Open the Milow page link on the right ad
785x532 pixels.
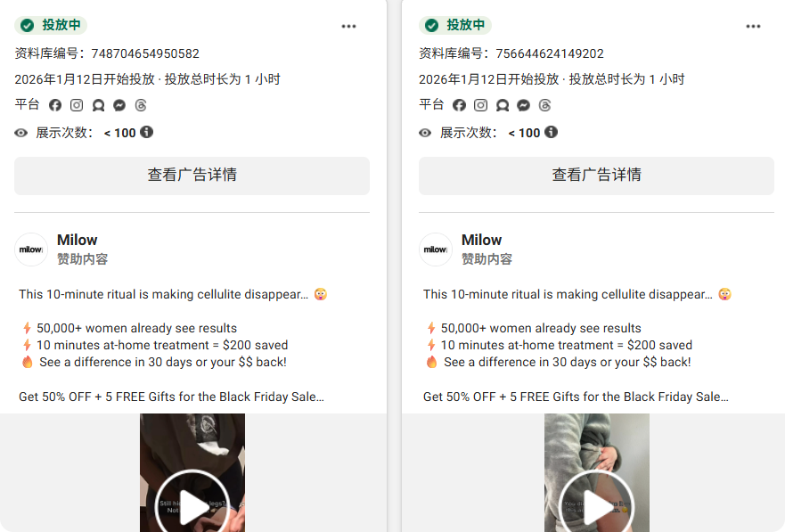(x=481, y=239)
